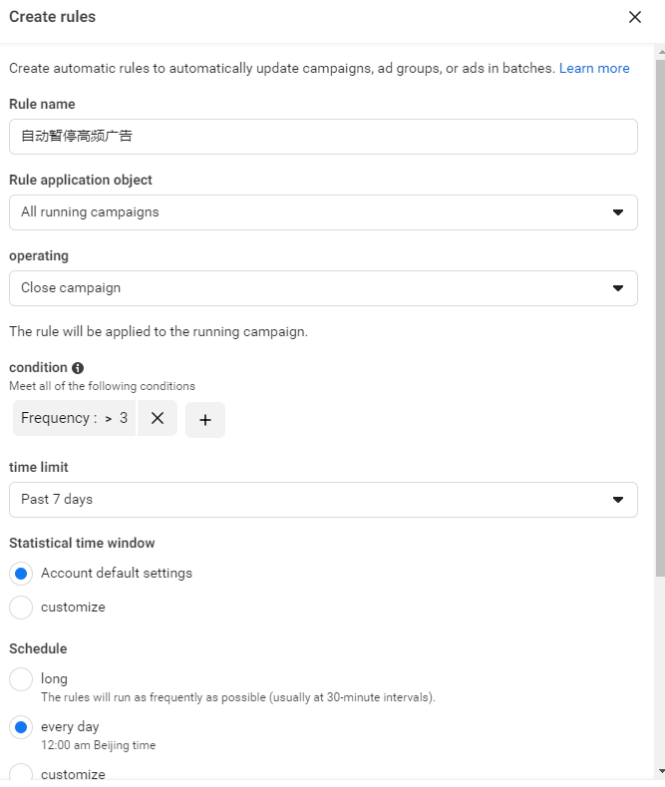The width and height of the screenshot is (665, 787).
Task: Click the Rule application object dropdown arrow
Action: coord(618,212)
